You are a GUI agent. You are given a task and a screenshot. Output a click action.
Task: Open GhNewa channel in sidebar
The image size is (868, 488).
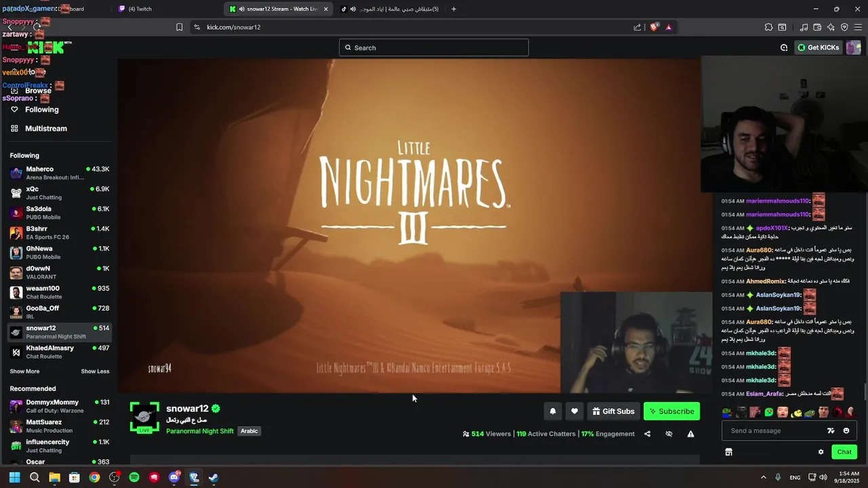[60, 252]
